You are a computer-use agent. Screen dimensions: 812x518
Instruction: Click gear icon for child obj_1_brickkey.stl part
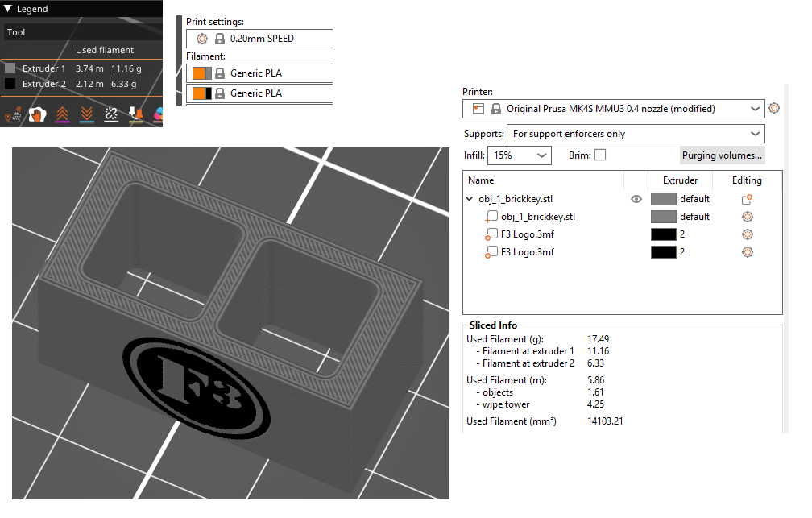[748, 217]
